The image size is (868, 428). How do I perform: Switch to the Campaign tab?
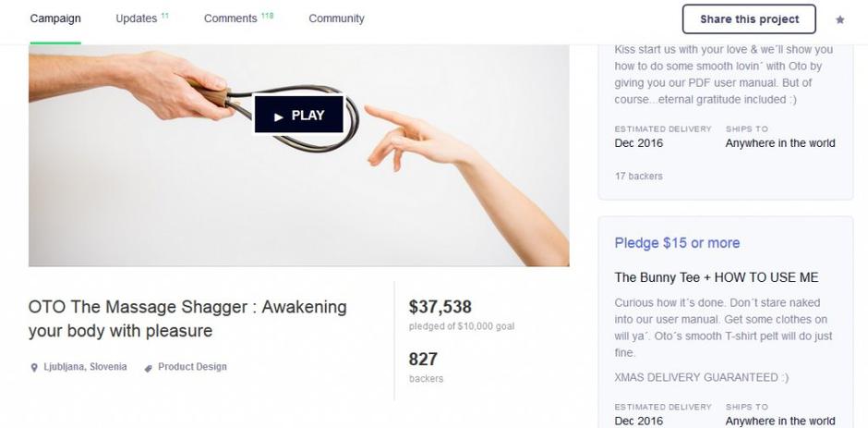click(55, 18)
